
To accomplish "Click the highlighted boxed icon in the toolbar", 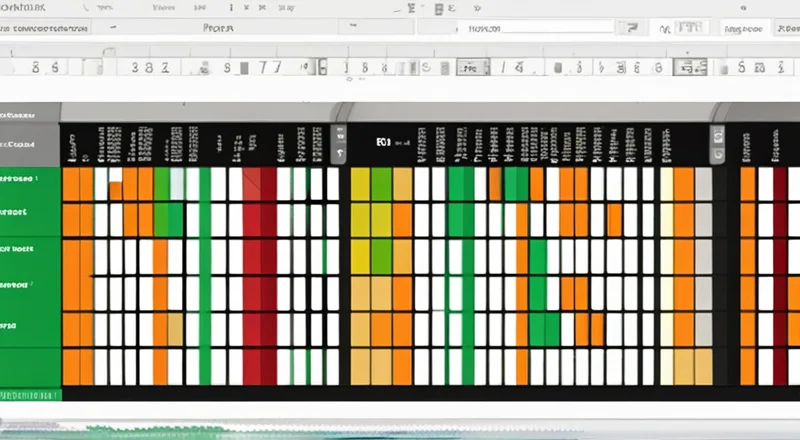I will [467, 68].
